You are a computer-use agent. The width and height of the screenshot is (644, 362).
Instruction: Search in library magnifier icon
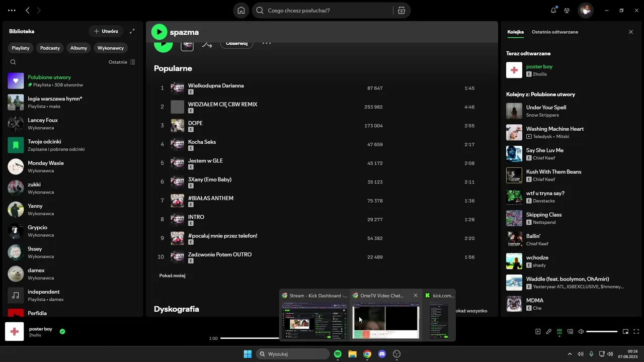[x=13, y=62]
